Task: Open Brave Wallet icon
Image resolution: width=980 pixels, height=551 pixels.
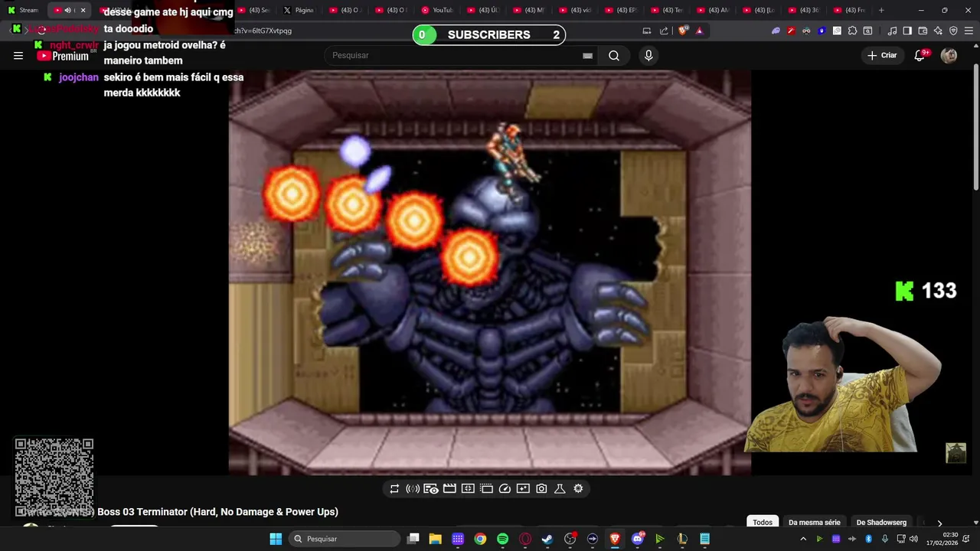Action: pyautogui.click(x=923, y=31)
